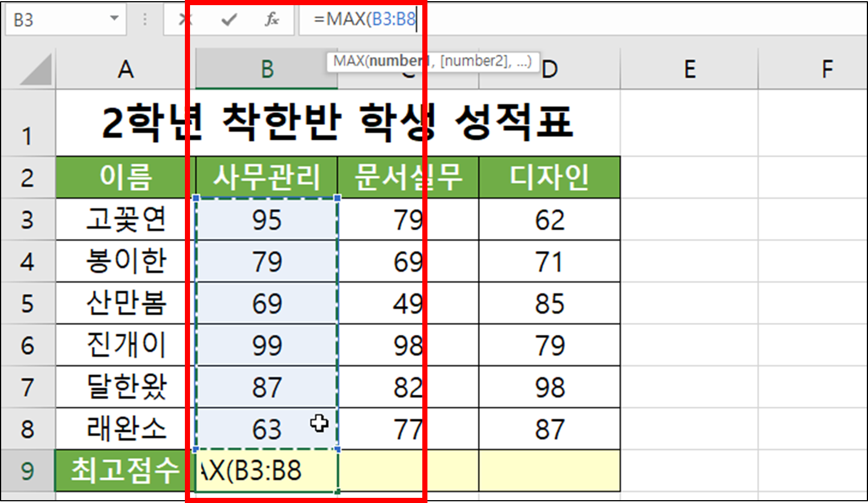Select the cell containing 99
The image size is (868, 503).
click(x=266, y=345)
